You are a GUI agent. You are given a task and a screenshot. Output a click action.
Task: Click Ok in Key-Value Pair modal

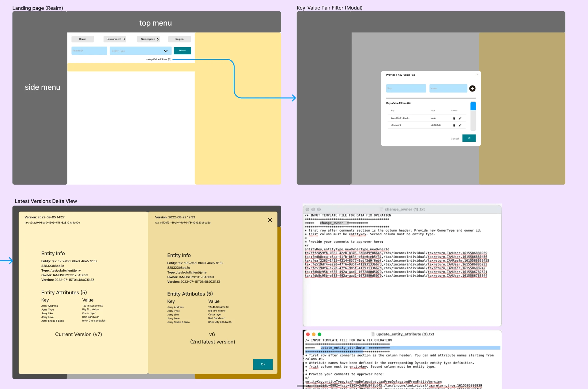click(469, 138)
